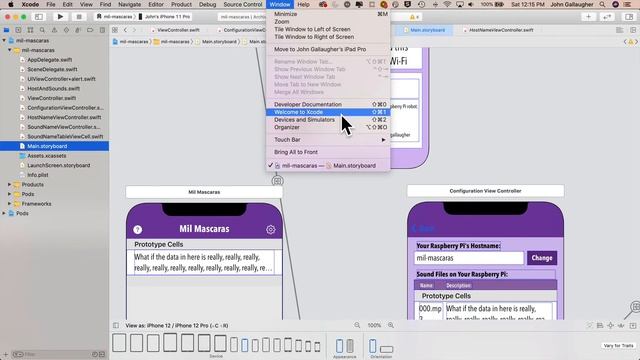The width and height of the screenshot is (640, 360).
Task: Open the Debug navigator icon
Action: pyautogui.click(x=78, y=30)
